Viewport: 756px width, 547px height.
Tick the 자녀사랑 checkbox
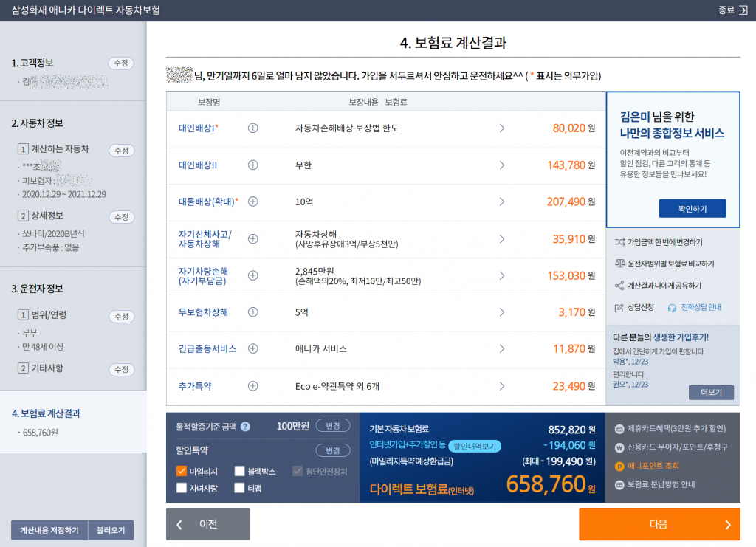182,487
